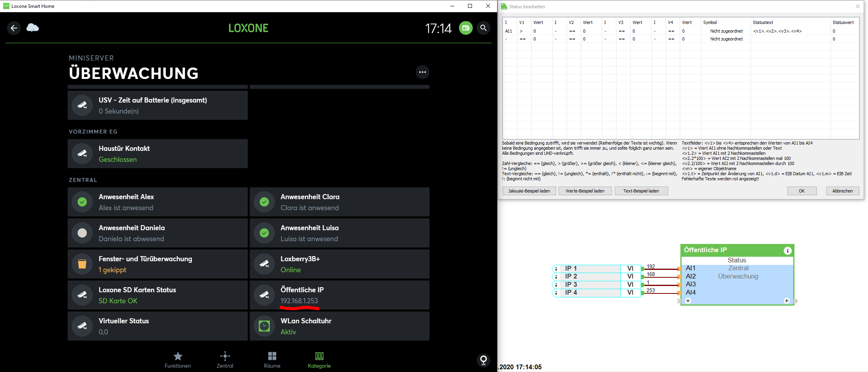This screenshot has width=868, height=372.
Task: Click the orange tilted window icon
Action: coord(82,264)
